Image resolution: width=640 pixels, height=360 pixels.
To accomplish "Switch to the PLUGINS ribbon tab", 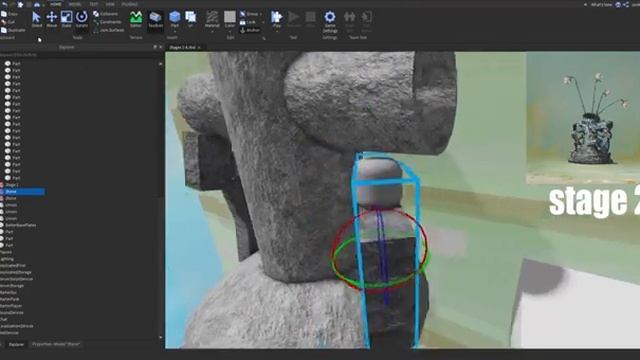I will [129, 4].
